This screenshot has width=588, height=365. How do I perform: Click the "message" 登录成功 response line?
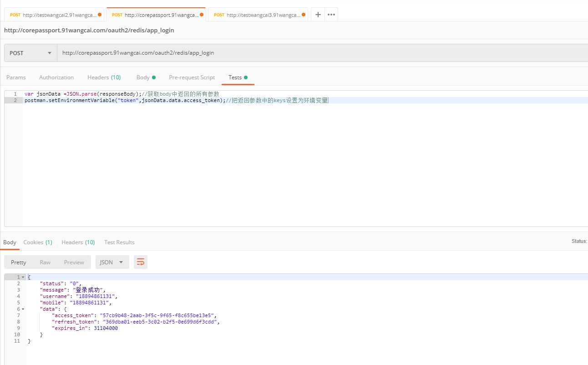click(x=73, y=290)
